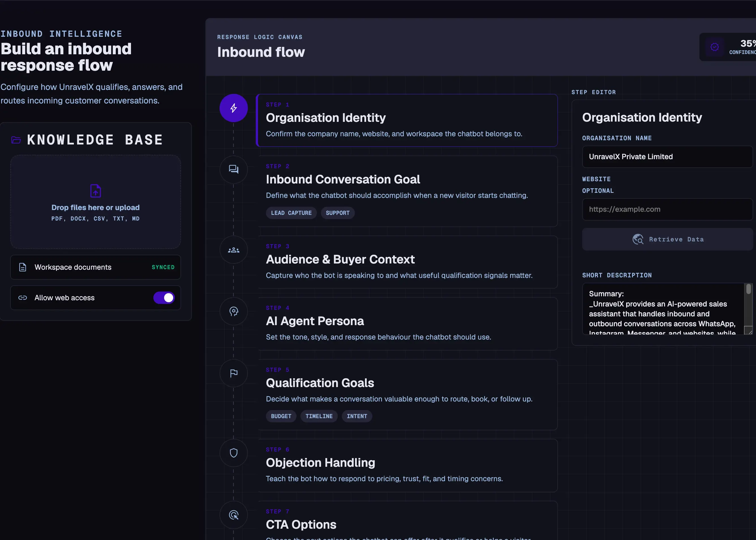Click Drop files here or upload
This screenshot has height=540, width=756.
click(96, 208)
